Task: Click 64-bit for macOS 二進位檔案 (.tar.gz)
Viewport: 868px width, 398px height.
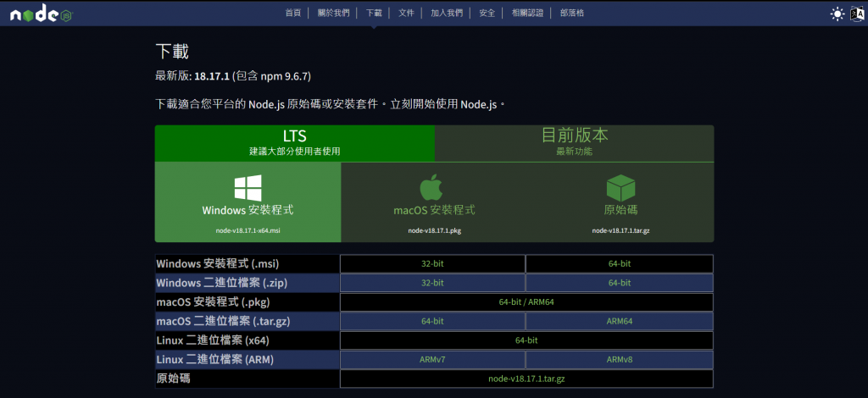Action: coord(432,321)
